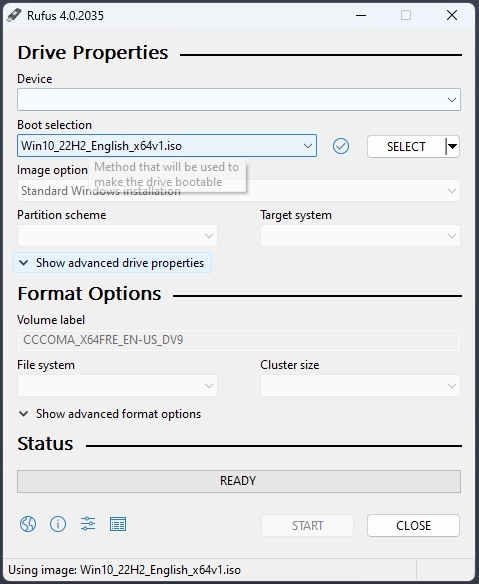479x584 pixels.
Task: Open the Cluster size dropdown
Action: coord(360,385)
